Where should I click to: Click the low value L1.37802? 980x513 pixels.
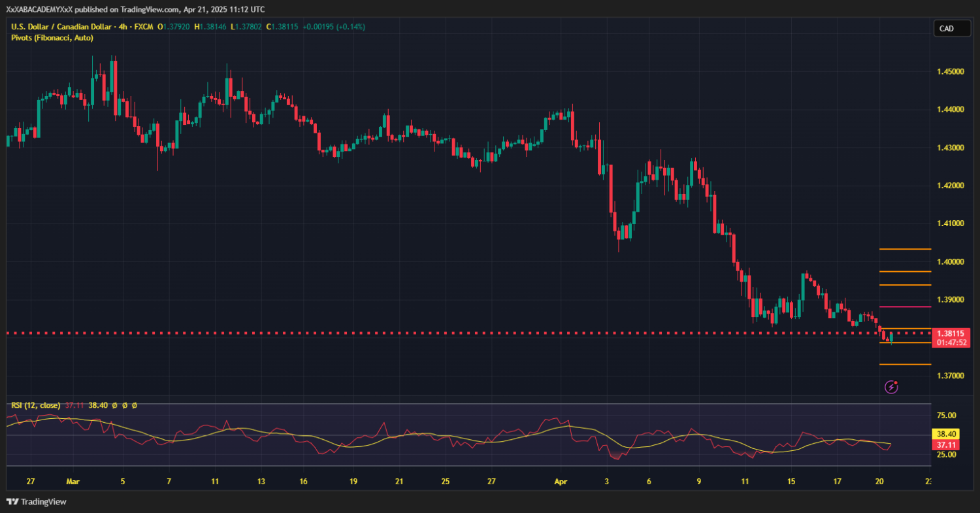pyautogui.click(x=246, y=27)
